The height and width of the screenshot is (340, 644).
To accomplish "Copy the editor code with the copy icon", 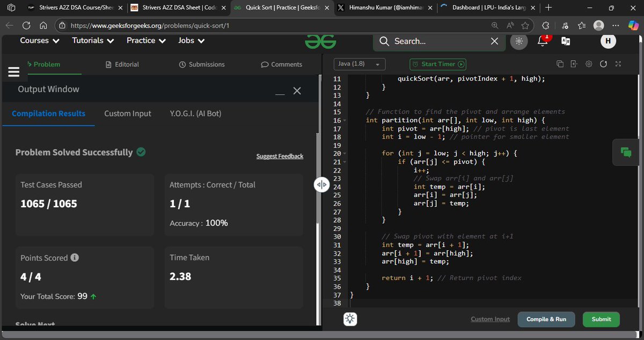I will tap(560, 64).
